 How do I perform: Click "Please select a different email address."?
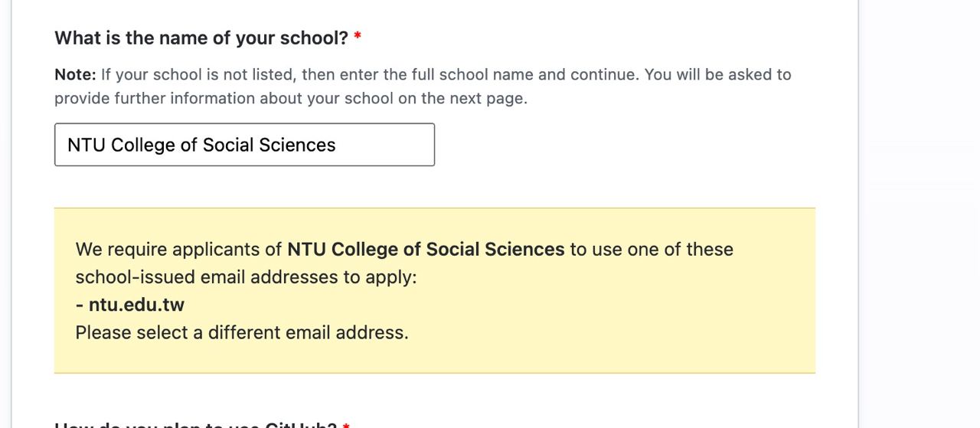[242, 332]
